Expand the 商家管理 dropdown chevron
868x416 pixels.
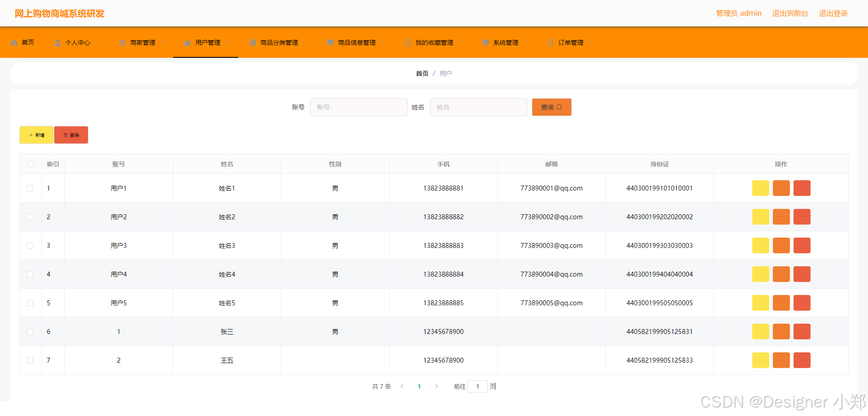(162, 43)
